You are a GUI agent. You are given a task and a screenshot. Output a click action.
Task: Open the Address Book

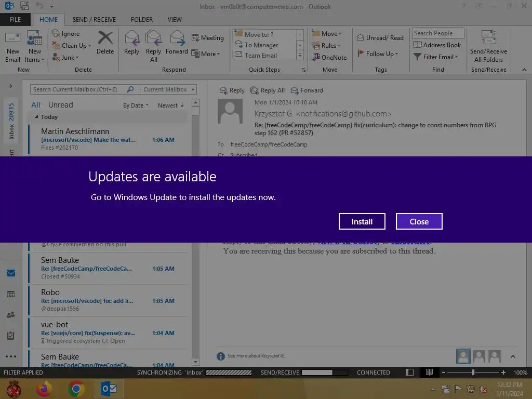pyautogui.click(x=437, y=45)
